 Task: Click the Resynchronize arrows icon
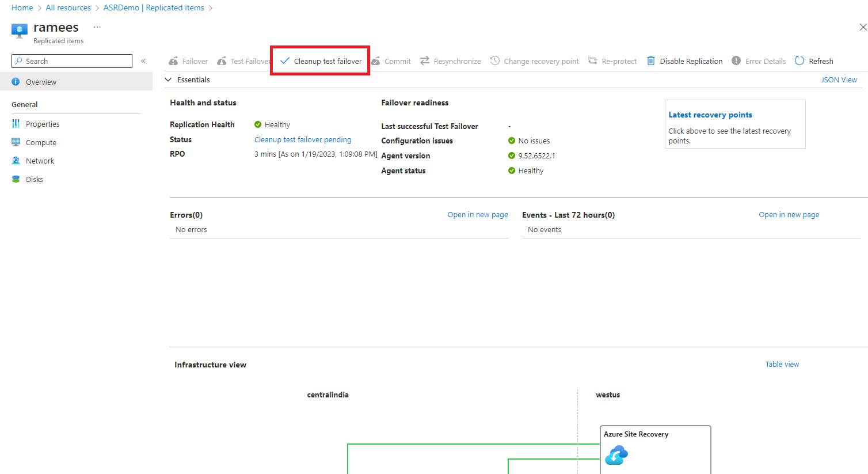[425, 60]
